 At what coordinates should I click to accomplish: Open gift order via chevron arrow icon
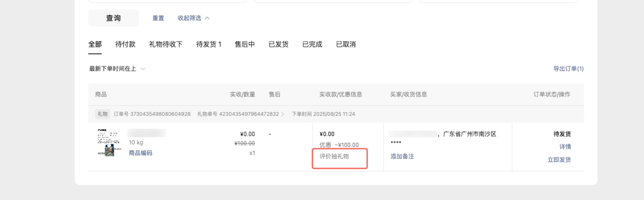click(283, 114)
